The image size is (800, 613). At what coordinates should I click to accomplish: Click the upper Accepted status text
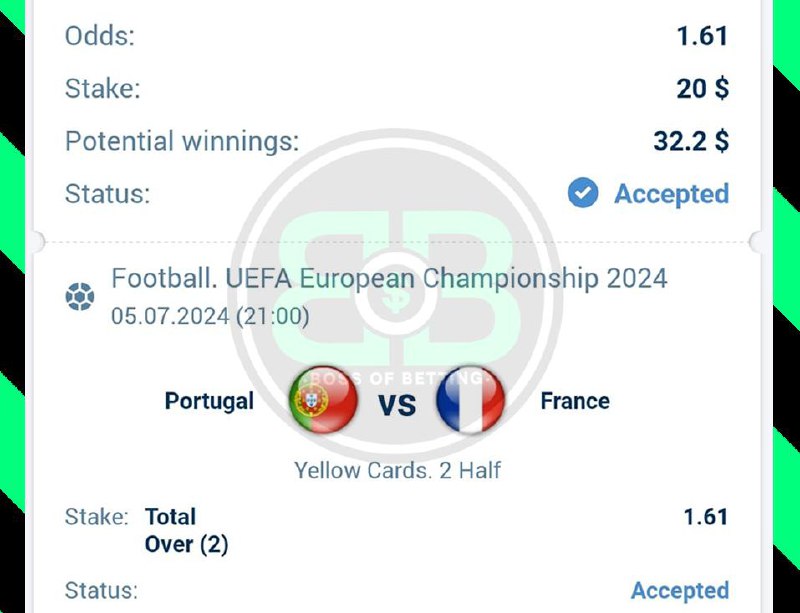coord(671,193)
